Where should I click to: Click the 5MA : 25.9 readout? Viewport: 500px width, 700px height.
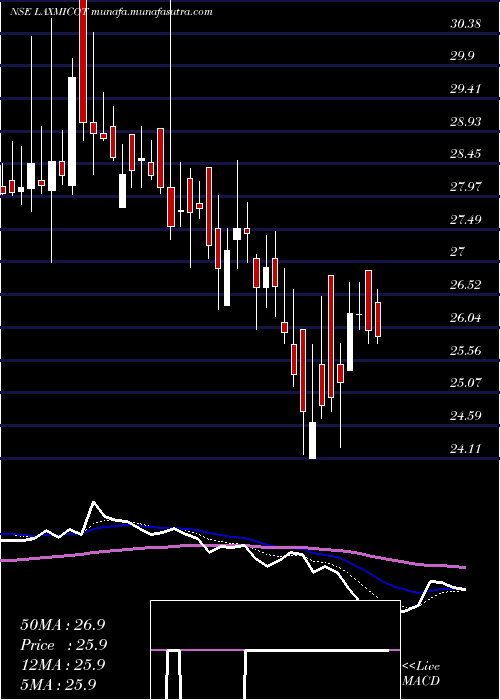click(58, 684)
